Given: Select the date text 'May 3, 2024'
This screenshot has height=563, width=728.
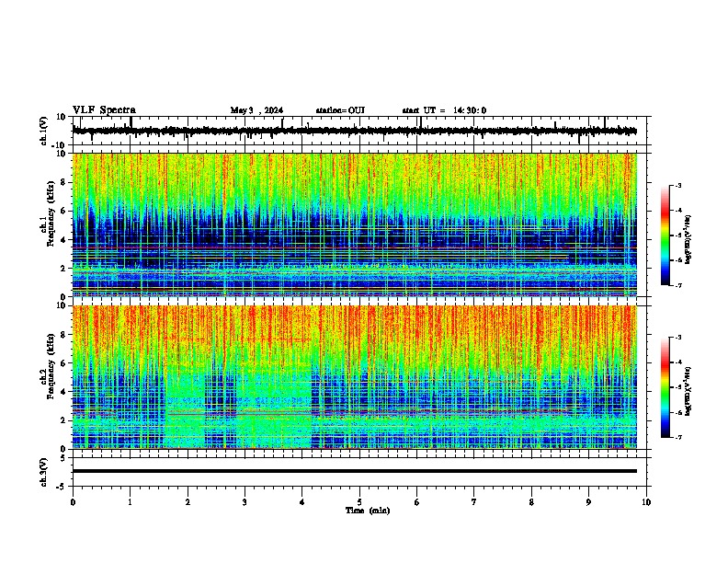Looking at the screenshot, I should coord(256,110).
